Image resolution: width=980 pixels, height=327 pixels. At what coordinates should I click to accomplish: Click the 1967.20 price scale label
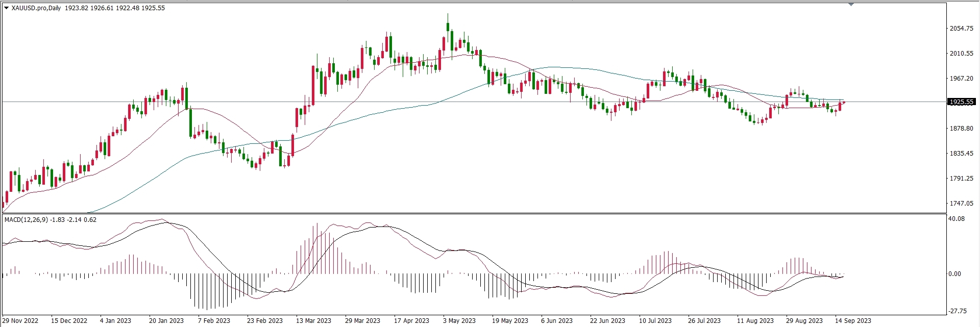tap(961, 79)
